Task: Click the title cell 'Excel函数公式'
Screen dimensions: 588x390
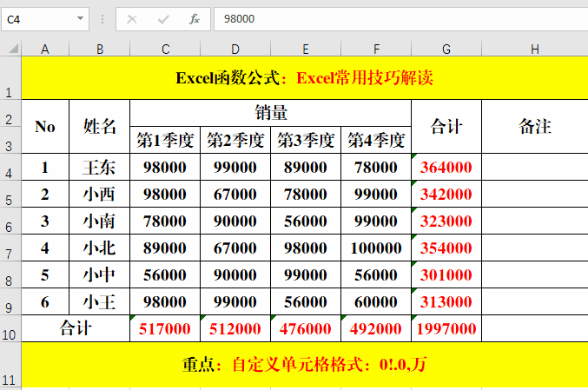Action: coord(305,78)
